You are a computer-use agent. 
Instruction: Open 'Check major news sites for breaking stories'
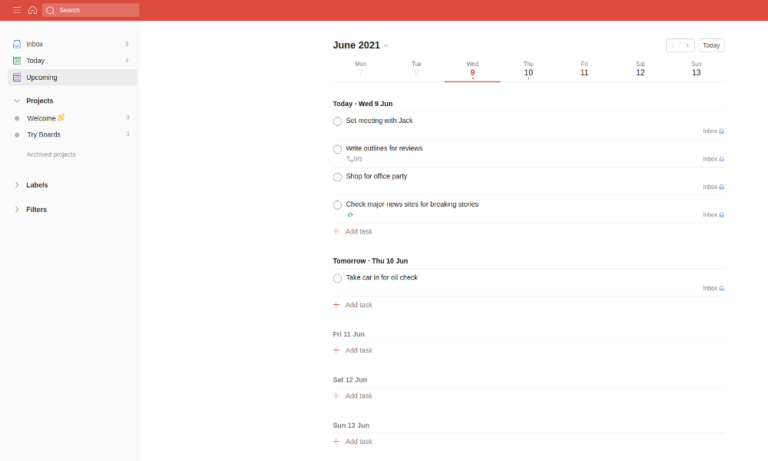412,204
